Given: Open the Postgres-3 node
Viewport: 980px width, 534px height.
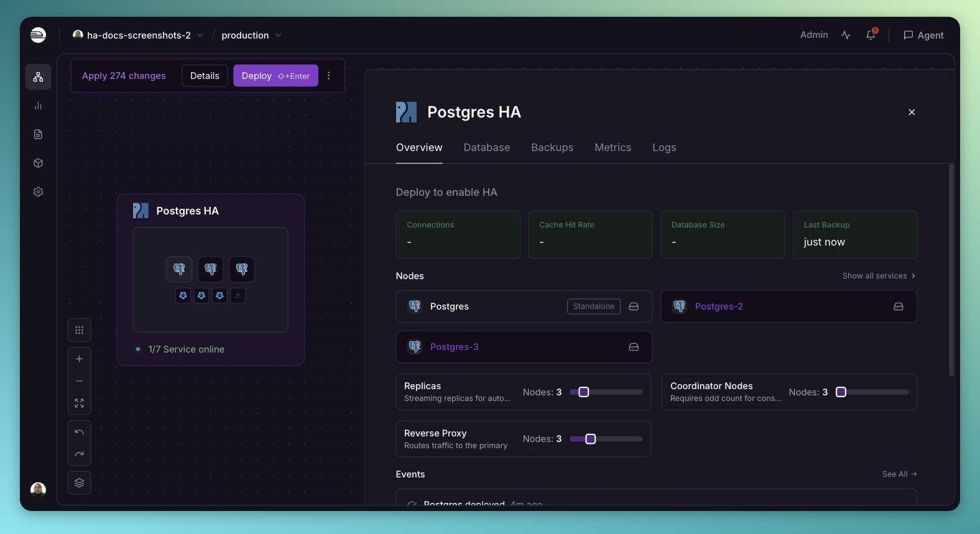Looking at the screenshot, I should (x=524, y=347).
